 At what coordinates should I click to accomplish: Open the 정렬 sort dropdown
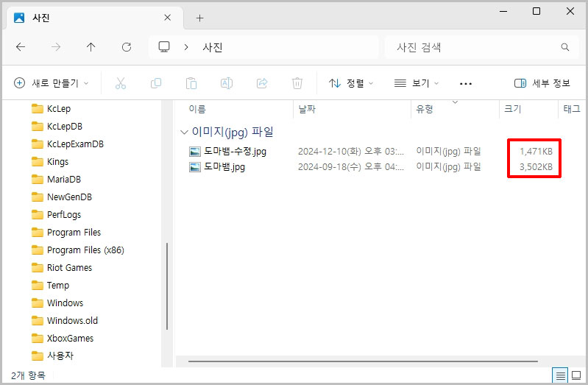tap(351, 83)
